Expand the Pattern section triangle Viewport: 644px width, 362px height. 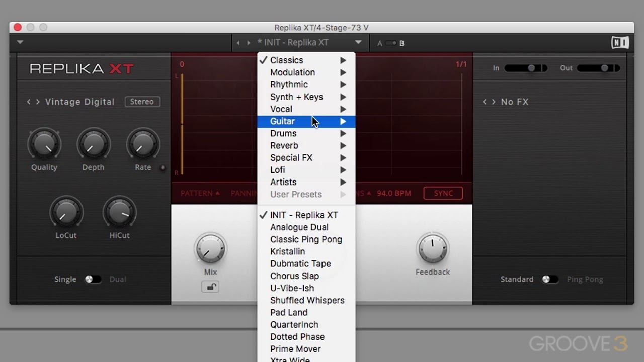218,193
